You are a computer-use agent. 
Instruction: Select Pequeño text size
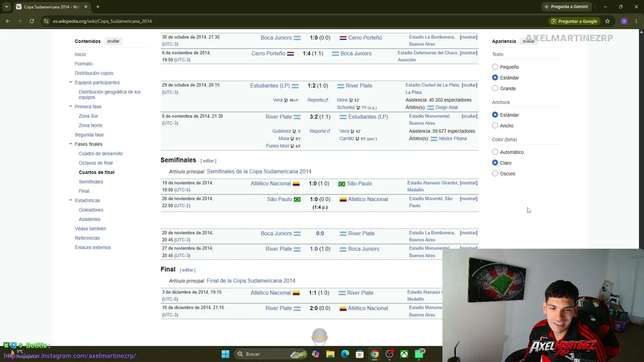click(495, 67)
